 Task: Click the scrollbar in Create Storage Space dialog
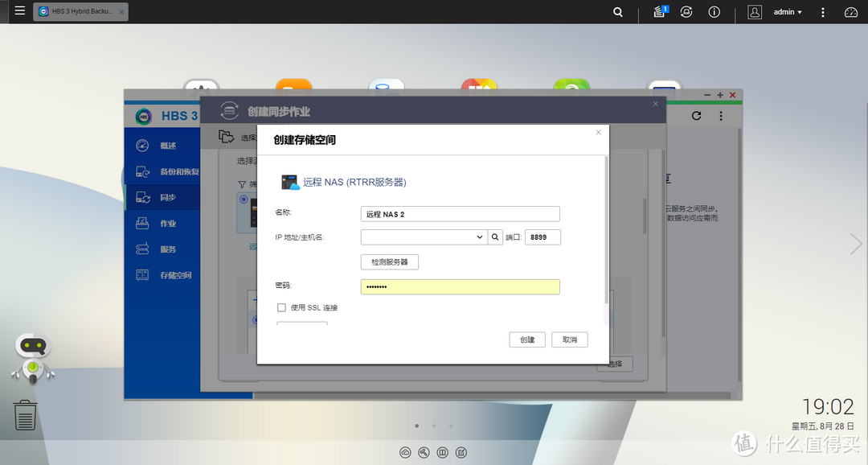tap(606, 230)
